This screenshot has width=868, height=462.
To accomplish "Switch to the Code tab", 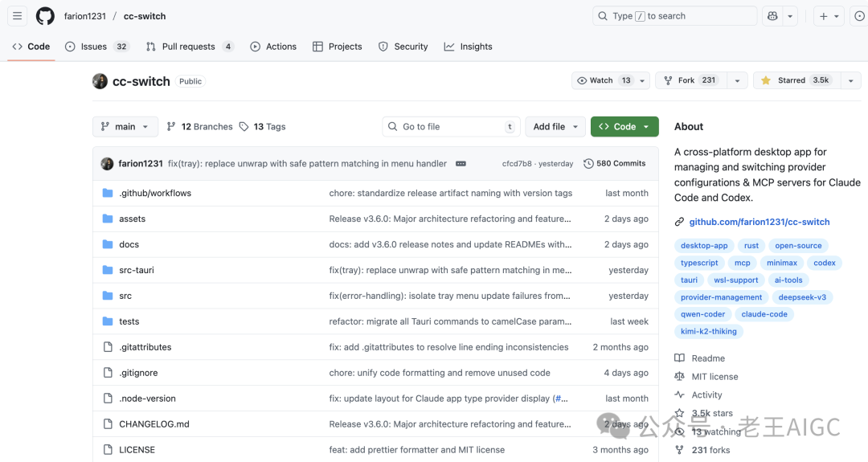I will tap(31, 47).
